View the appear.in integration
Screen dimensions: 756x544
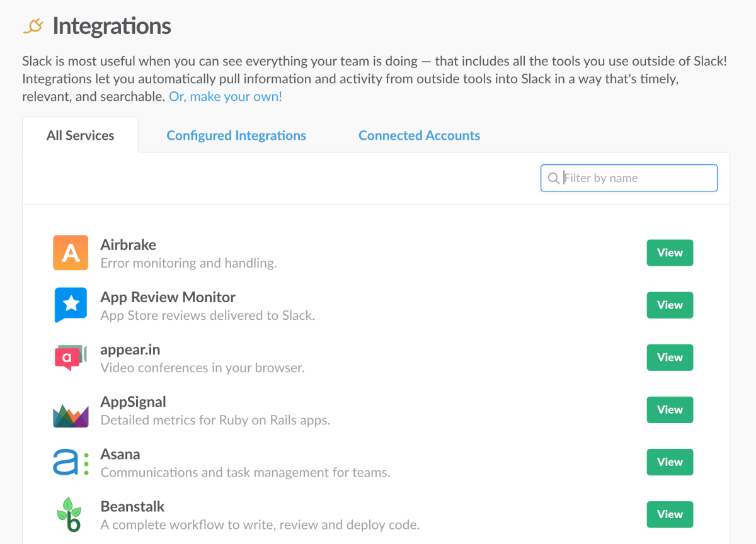(x=670, y=357)
